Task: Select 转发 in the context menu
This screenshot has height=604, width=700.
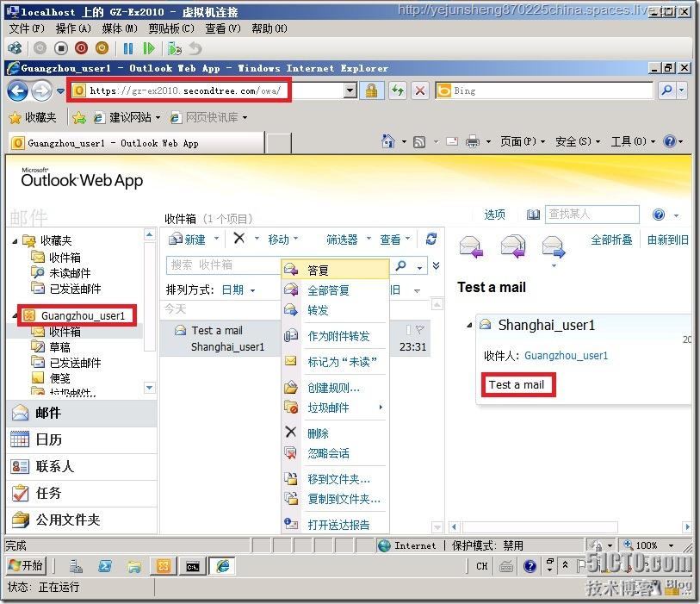Action: coord(335,310)
